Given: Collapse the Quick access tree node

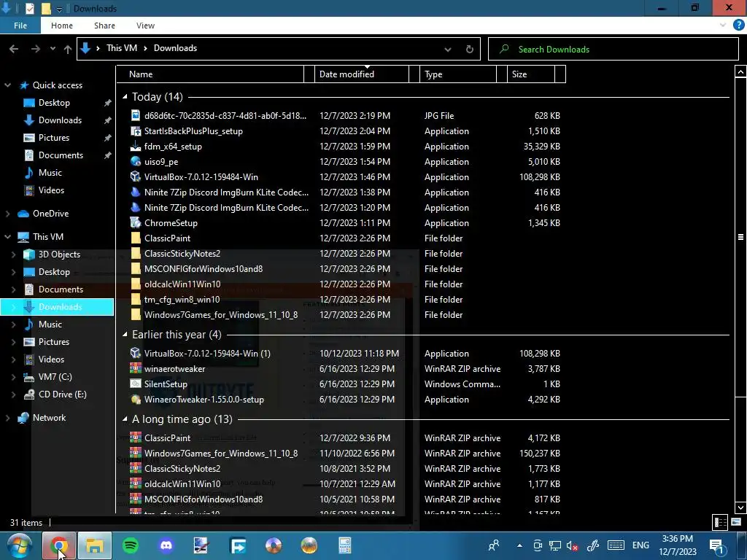Looking at the screenshot, I should tap(7, 85).
